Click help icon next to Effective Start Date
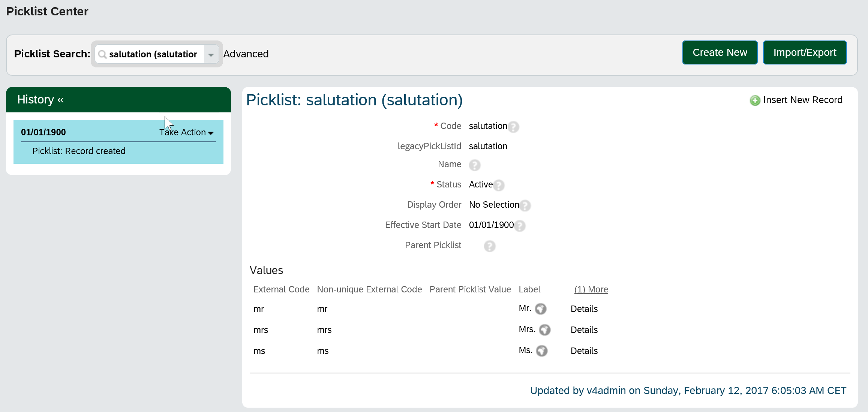This screenshot has height=412, width=868. click(x=520, y=226)
